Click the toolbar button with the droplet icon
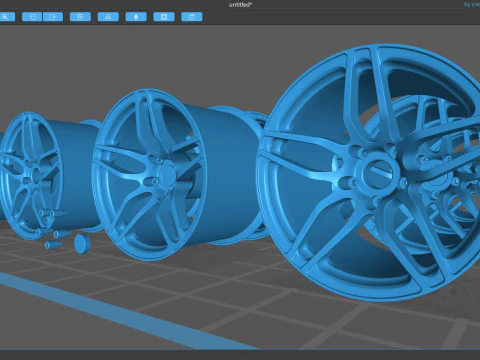Viewport: 480px width, 360px height. point(136,17)
